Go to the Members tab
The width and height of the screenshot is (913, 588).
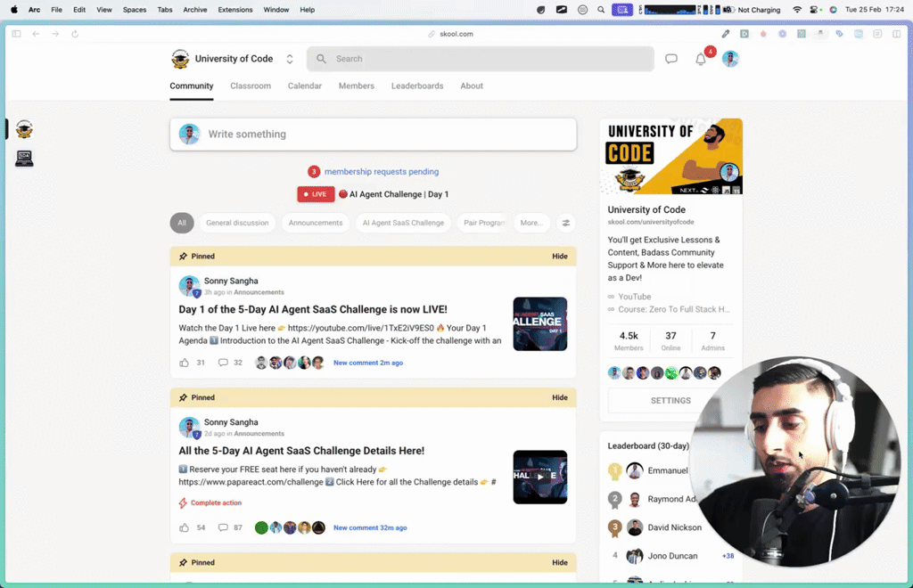coord(357,86)
